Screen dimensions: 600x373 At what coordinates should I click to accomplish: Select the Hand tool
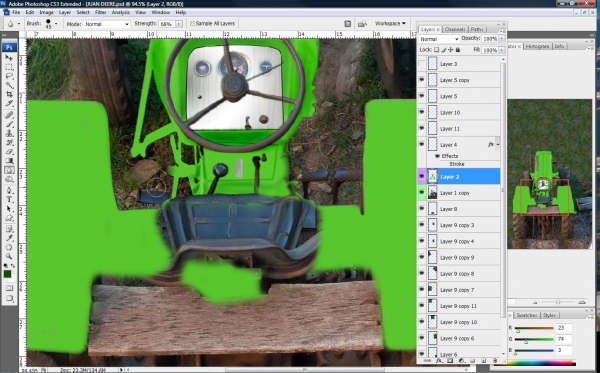pos(9,248)
